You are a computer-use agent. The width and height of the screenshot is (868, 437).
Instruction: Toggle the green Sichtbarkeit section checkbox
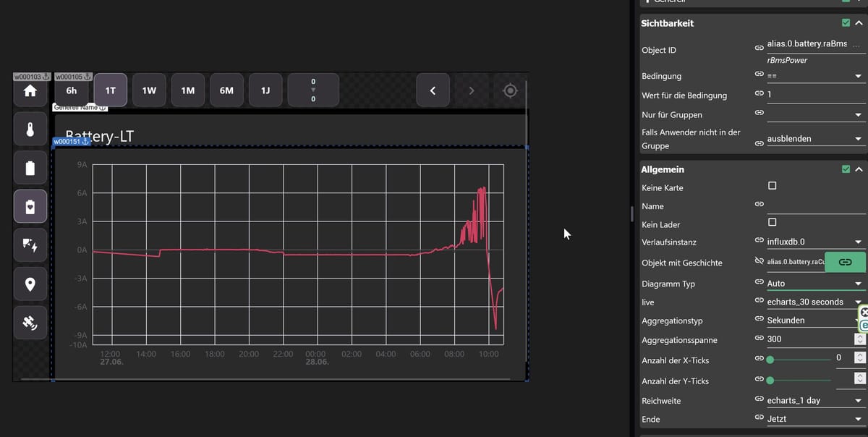click(846, 23)
